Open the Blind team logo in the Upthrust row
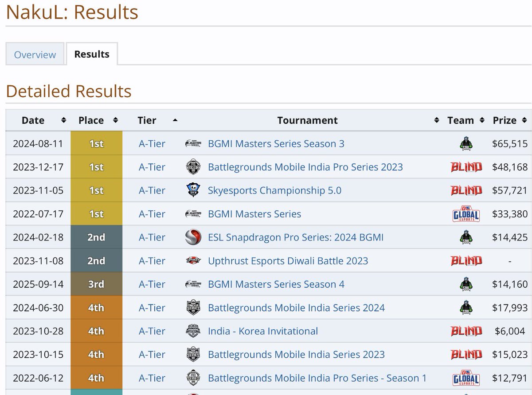The image size is (532, 395). [466, 261]
